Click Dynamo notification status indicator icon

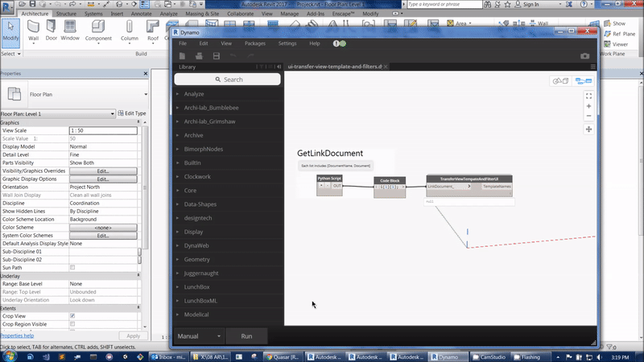(339, 43)
